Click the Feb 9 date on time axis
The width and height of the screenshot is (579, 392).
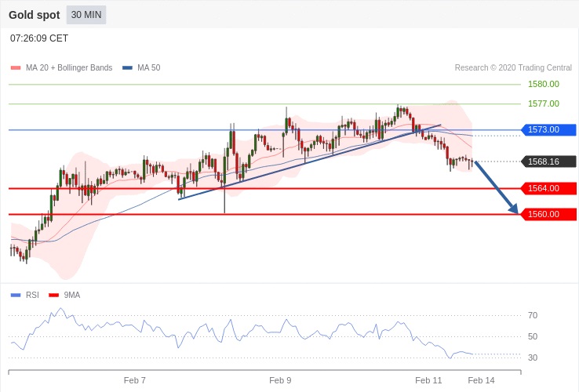coord(280,380)
